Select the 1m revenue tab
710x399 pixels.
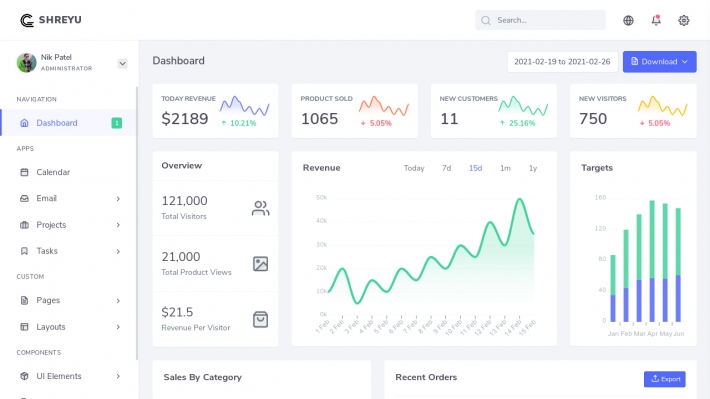point(505,168)
